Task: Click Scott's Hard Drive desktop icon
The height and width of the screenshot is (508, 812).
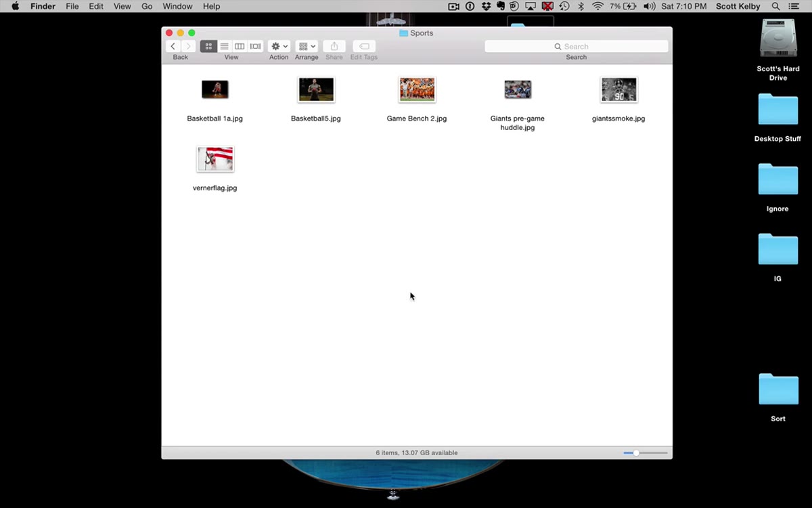Action: tap(778, 39)
